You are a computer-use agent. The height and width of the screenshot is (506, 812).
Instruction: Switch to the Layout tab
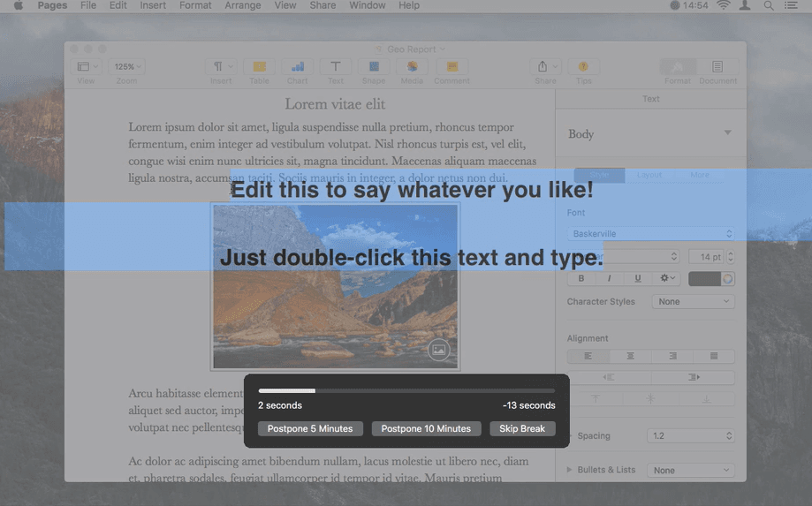(649, 175)
